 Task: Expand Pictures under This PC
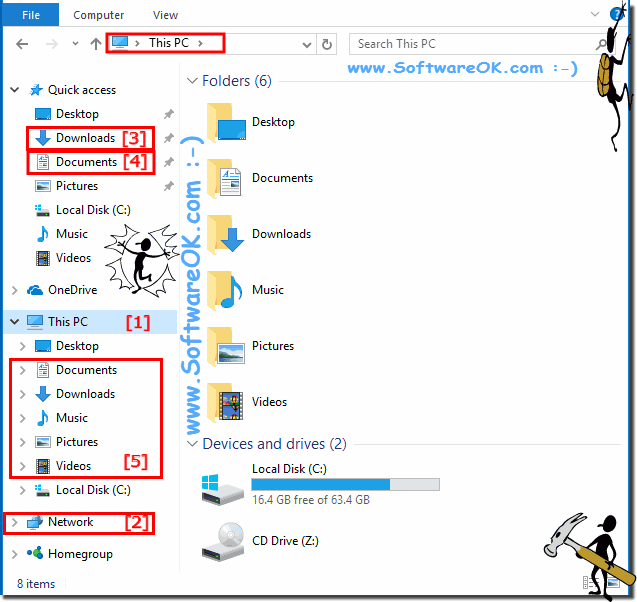pos(23,442)
